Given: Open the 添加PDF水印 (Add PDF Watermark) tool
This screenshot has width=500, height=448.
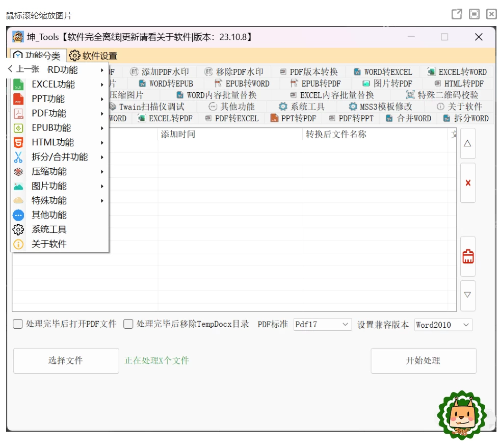Looking at the screenshot, I should click(x=159, y=71).
